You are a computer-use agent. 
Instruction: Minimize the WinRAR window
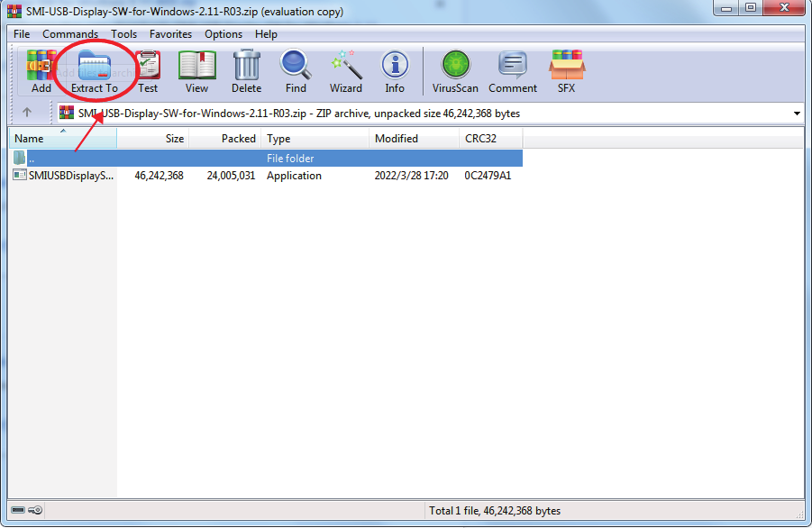point(726,8)
